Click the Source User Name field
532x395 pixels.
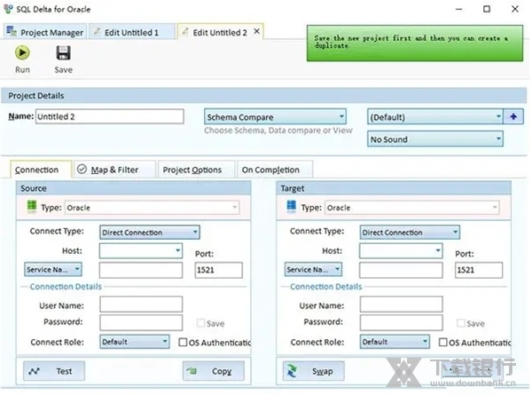point(140,304)
